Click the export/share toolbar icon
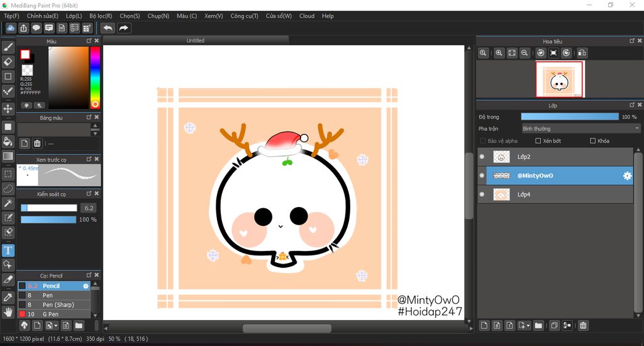The image size is (644, 346). (23, 28)
